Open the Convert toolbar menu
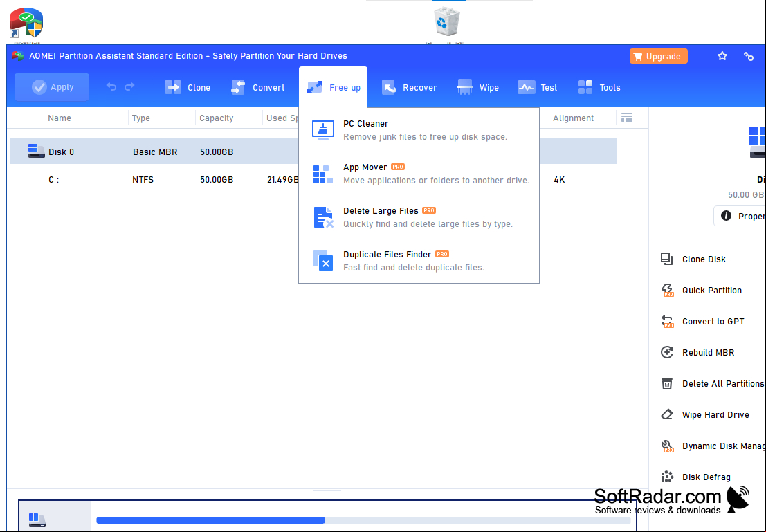This screenshot has width=766, height=532. pyautogui.click(x=258, y=87)
